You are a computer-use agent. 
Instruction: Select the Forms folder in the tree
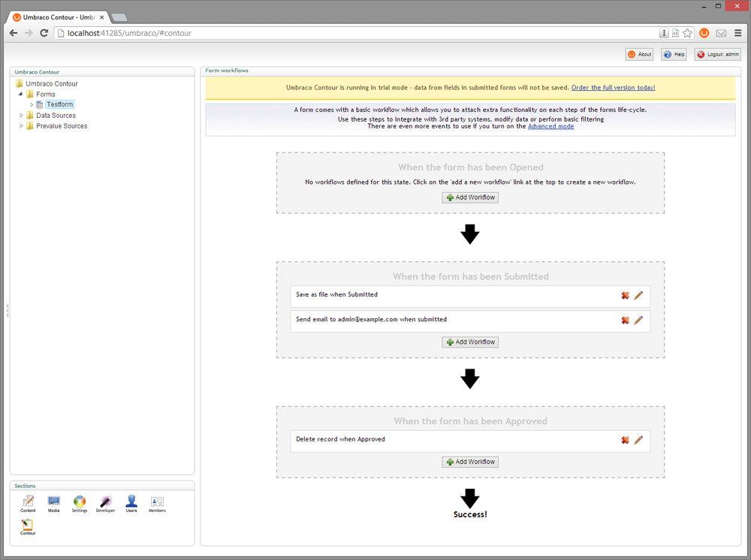(x=46, y=95)
